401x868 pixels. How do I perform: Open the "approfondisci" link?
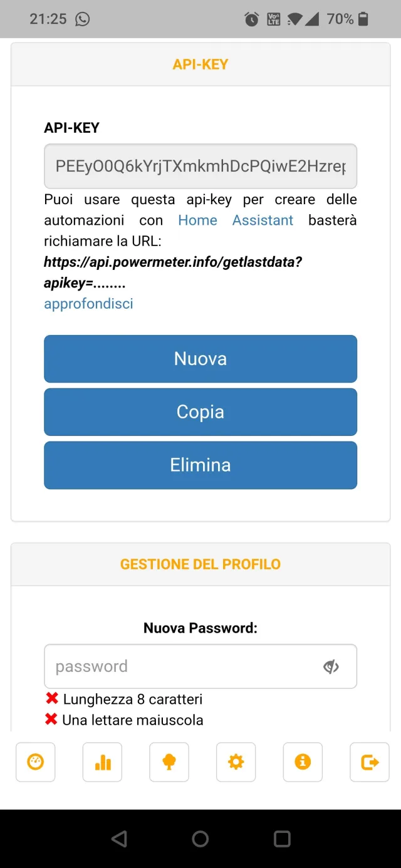[x=88, y=304]
